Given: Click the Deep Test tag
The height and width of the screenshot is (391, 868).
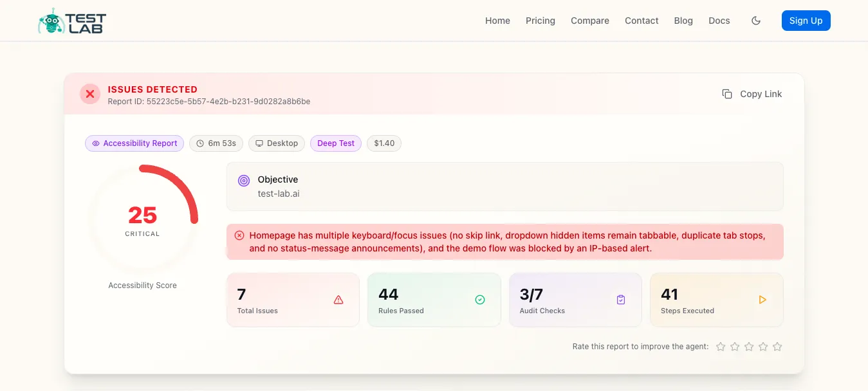Looking at the screenshot, I should [336, 143].
